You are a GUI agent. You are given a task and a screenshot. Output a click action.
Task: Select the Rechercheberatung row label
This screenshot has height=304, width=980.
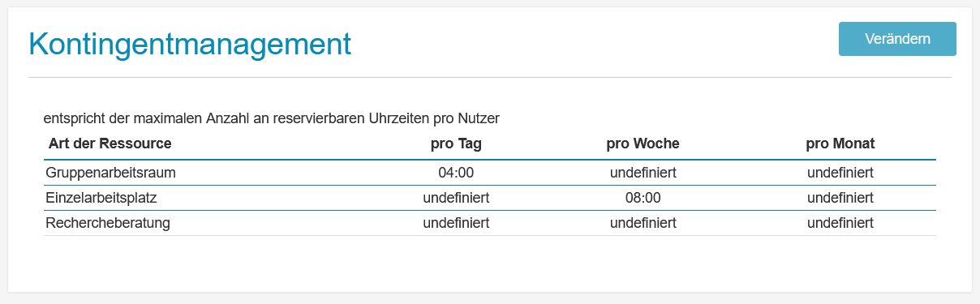pyautogui.click(x=108, y=223)
